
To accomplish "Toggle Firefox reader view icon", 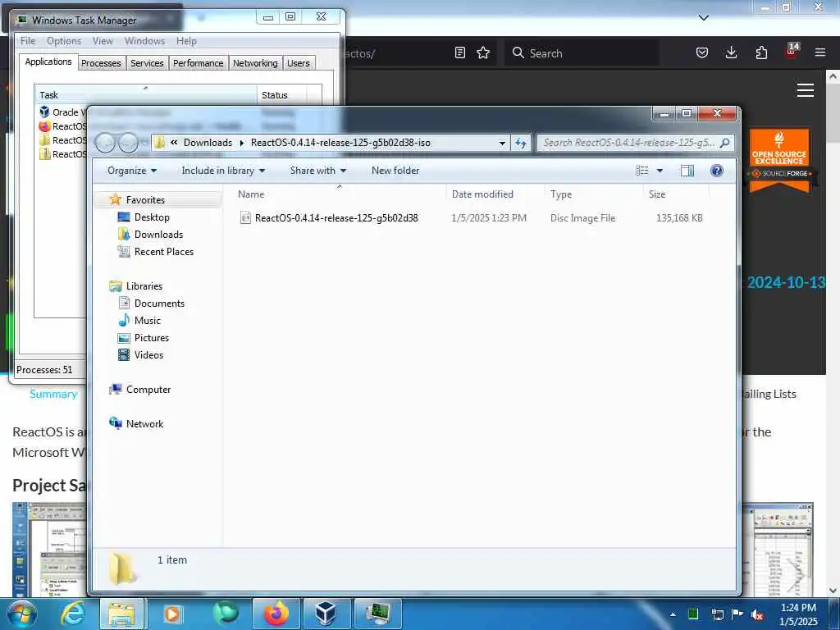I will point(459,52).
